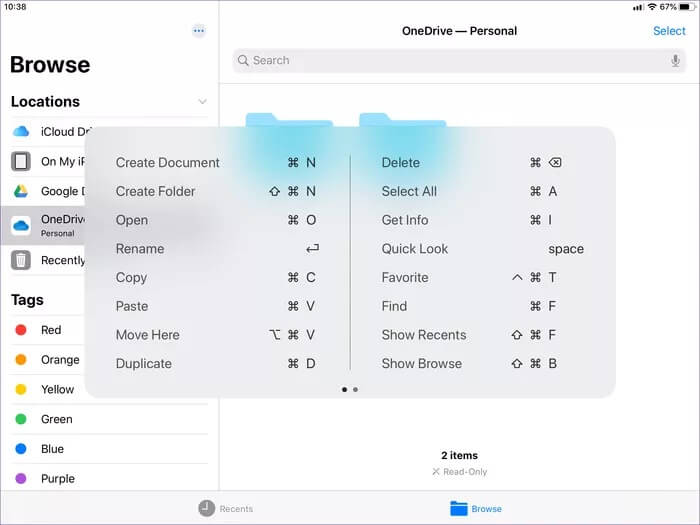This screenshot has width=700, height=525.
Task: Click the Duplicate shortcut entry
Action: pos(216,363)
